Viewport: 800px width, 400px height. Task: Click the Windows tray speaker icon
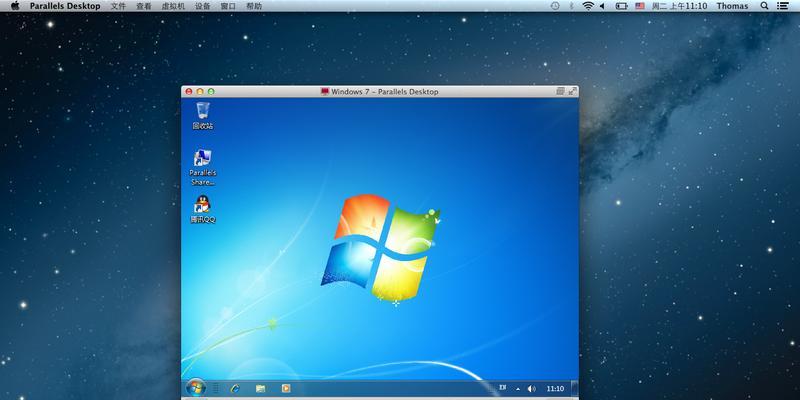point(532,389)
